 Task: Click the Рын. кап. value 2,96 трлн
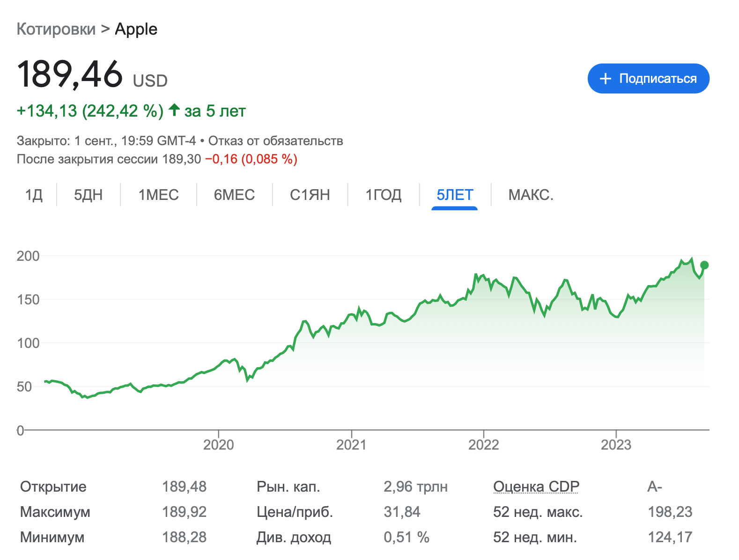pyautogui.click(x=416, y=486)
